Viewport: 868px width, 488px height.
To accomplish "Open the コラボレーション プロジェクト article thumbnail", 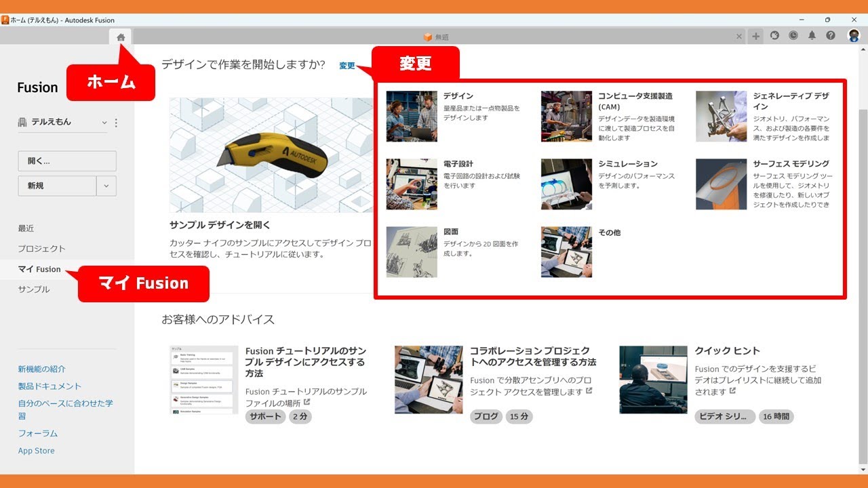I will click(429, 380).
